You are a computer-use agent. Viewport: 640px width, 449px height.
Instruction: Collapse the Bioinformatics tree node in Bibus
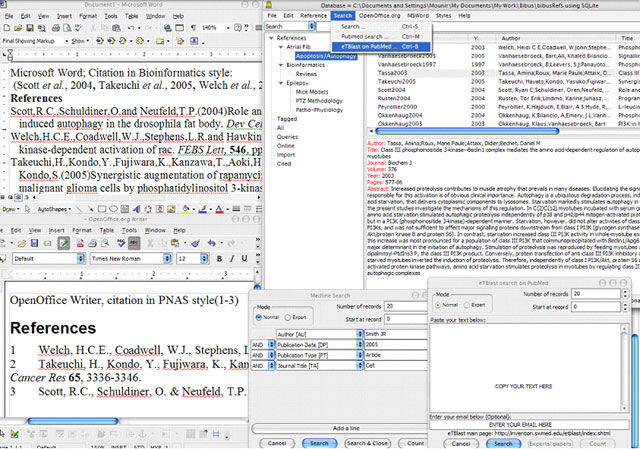tap(281, 65)
